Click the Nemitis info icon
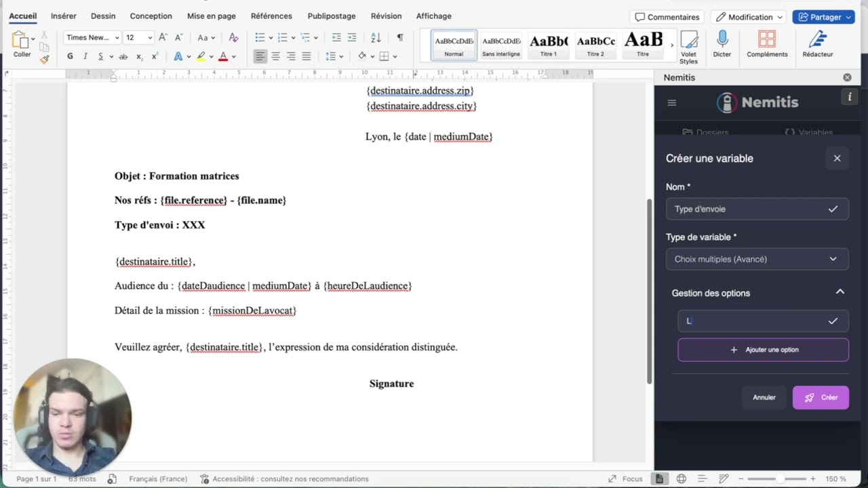This screenshot has width=868, height=488. point(849,97)
